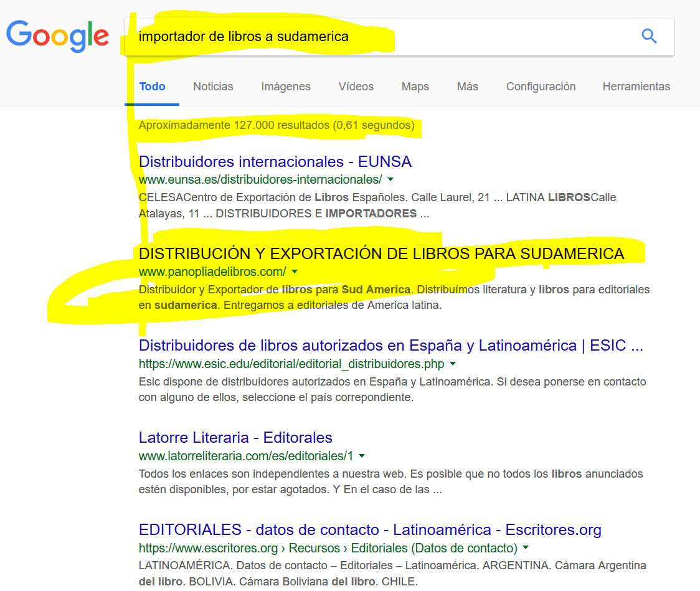Open Distribuidores internacionales - EUNSA result
The image size is (700, 591).
[x=275, y=161]
